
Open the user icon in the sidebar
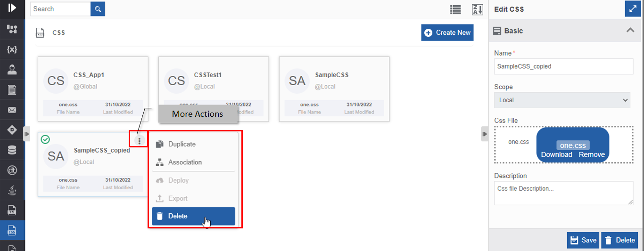pos(12,70)
